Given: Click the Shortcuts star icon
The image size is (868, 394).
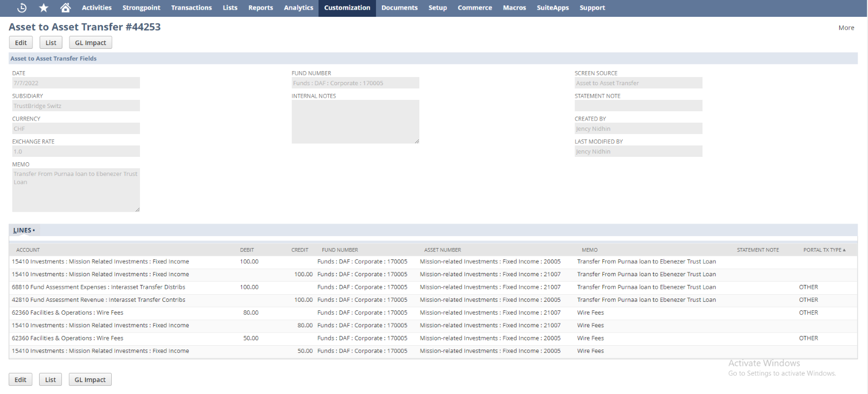Looking at the screenshot, I should point(44,8).
